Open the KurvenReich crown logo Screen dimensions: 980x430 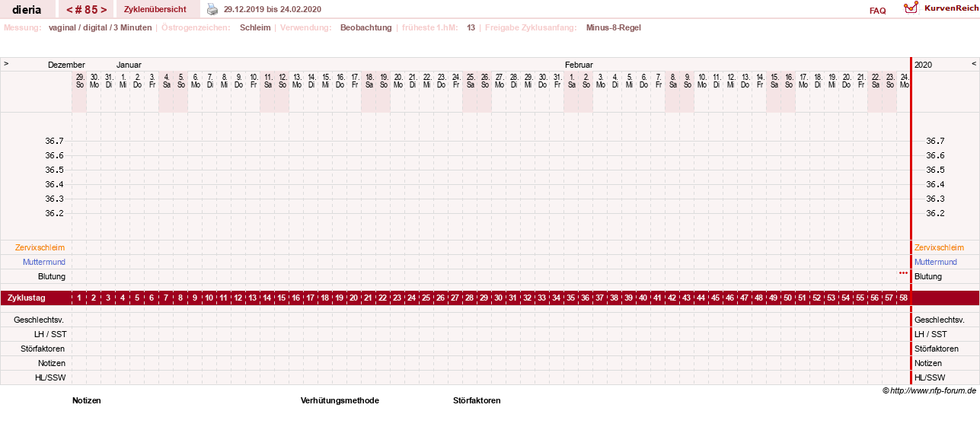(x=911, y=8)
